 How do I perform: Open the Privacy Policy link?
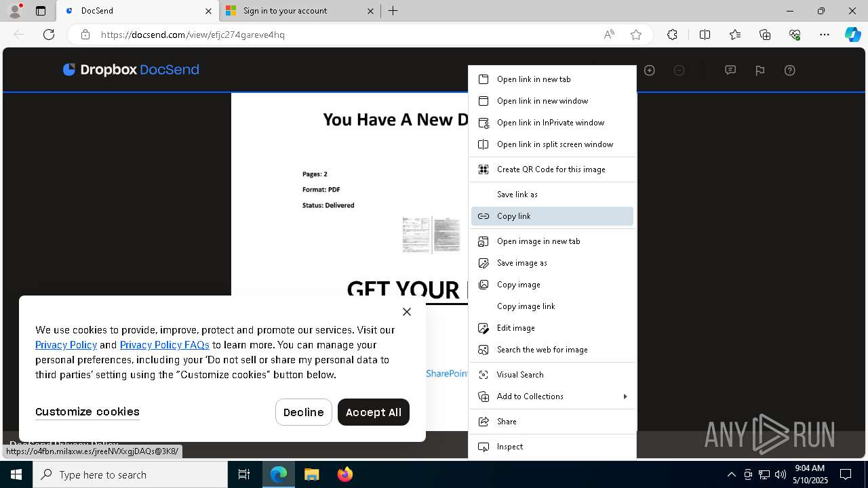(66, 345)
